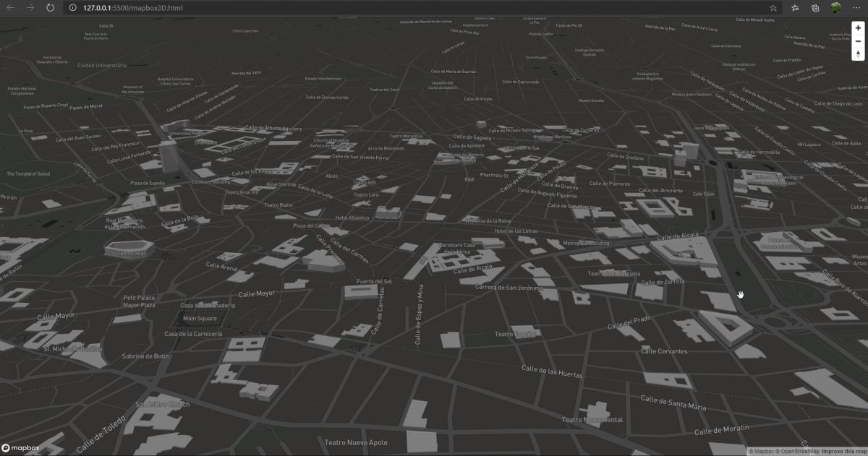Click the Calle de la Luna label

click(315, 193)
